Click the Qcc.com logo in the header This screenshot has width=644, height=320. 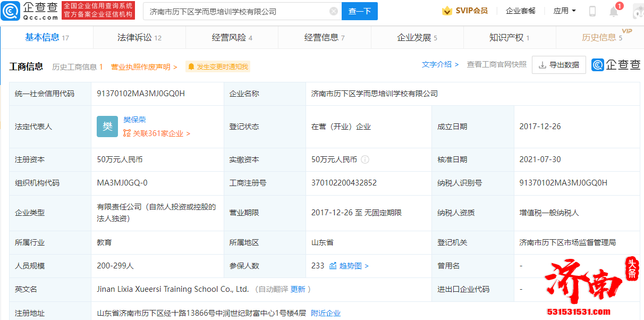pyautogui.click(x=30, y=11)
